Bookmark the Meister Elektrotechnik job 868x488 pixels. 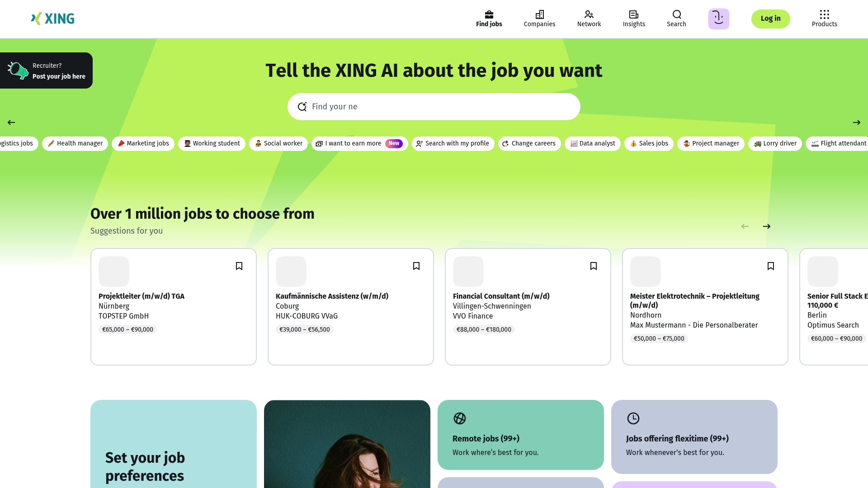[771, 266]
